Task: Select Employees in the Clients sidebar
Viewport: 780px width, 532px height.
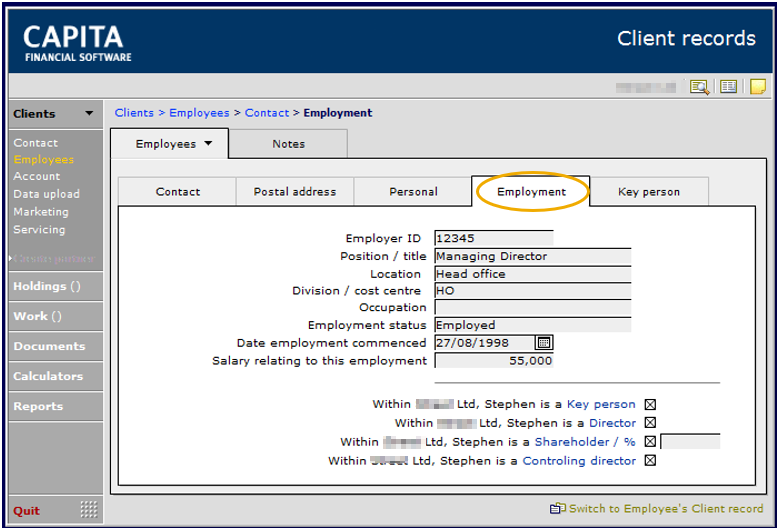Action: (x=44, y=160)
